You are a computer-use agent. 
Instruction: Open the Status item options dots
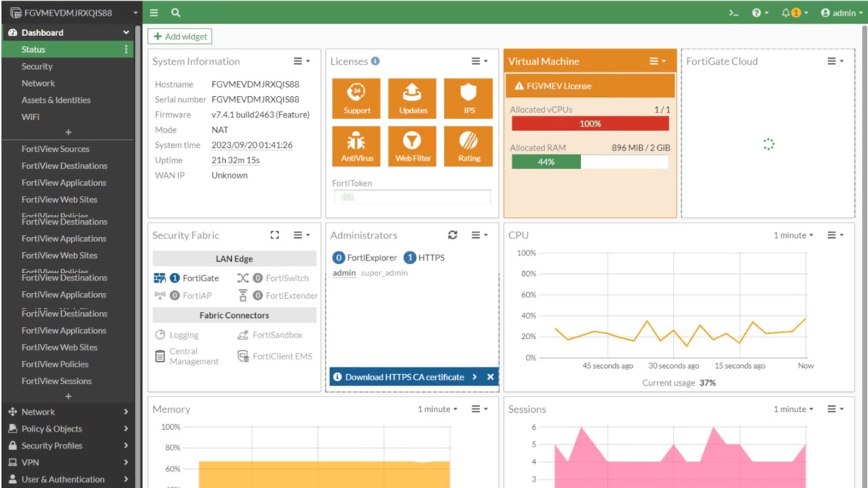point(126,49)
